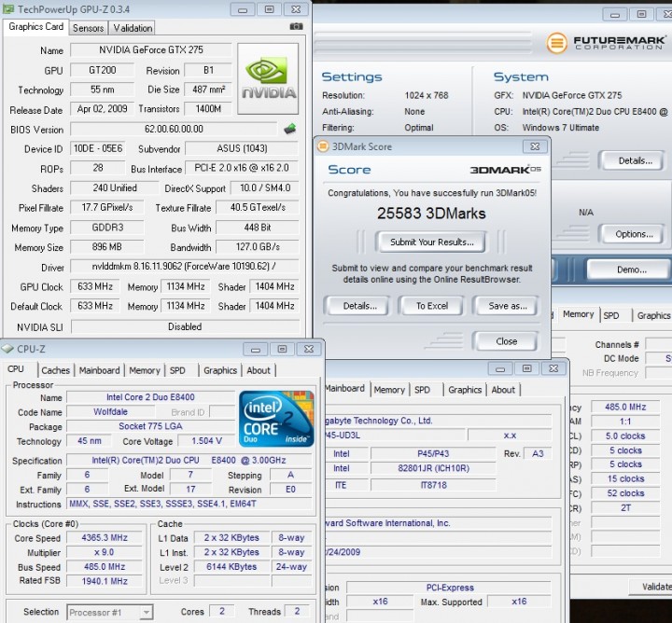This screenshot has width=672, height=623.
Task: Click the NVIDIA SLI Disabled field
Action: [185, 326]
